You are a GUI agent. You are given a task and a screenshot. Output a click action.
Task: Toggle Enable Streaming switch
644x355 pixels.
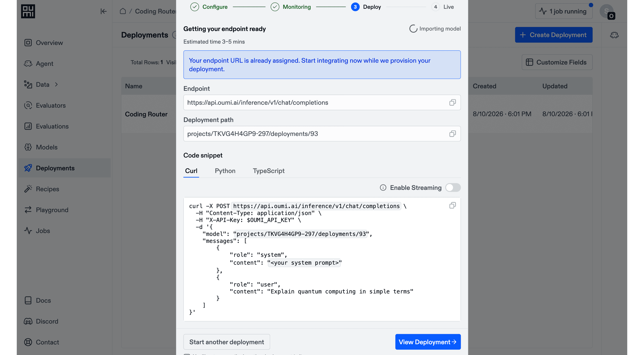453,188
